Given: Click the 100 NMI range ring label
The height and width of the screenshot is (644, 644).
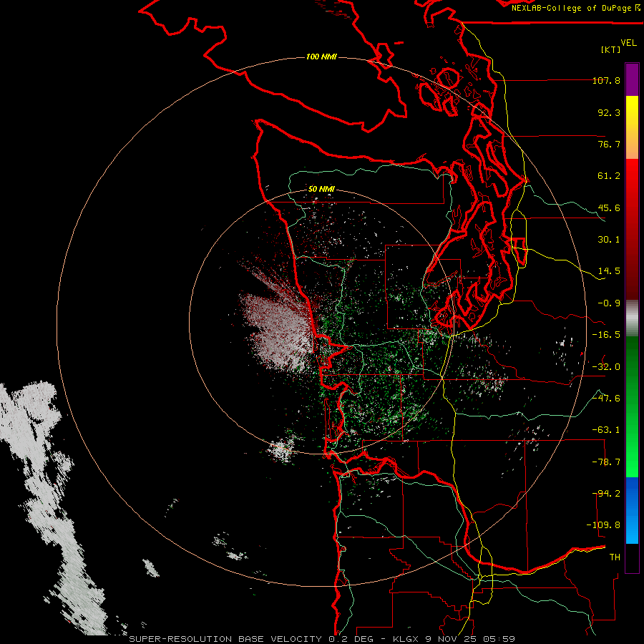Looking at the screenshot, I should pos(321,57).
